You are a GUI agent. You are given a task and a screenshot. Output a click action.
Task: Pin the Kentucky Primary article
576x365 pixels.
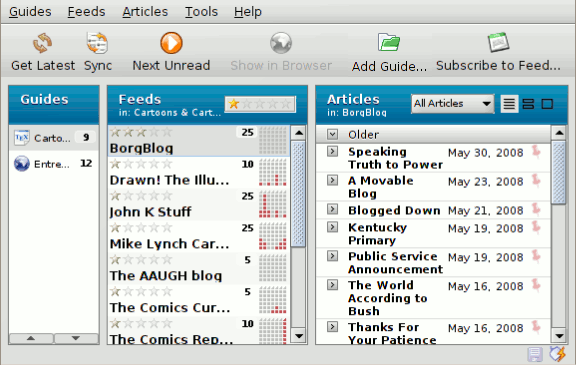(536, 227)
